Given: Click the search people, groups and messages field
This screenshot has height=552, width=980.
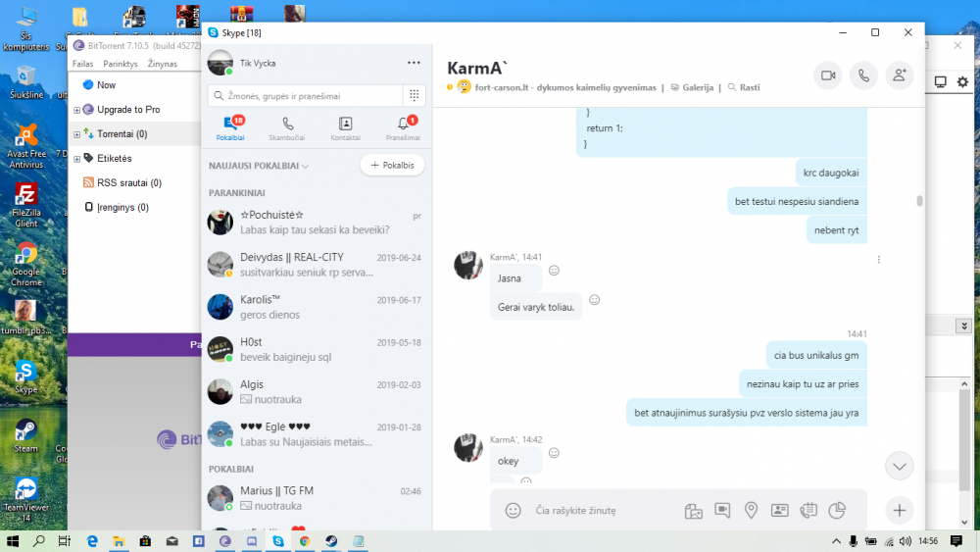Looking at the screenshot, I should coord(305,96).
